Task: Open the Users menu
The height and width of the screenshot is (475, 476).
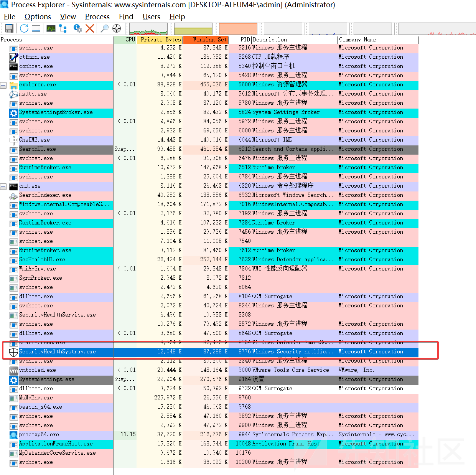Action: pyautogui.click(x=152, y=16)
